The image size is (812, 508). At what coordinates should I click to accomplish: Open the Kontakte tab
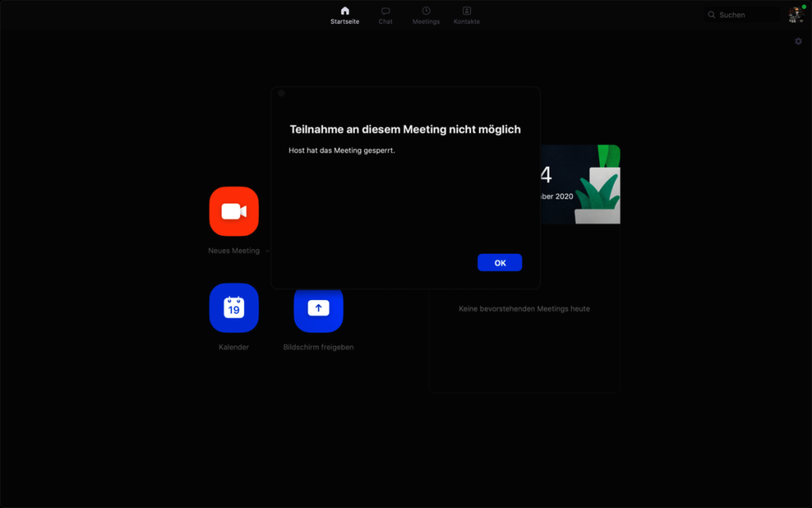[x=466, y=11]
